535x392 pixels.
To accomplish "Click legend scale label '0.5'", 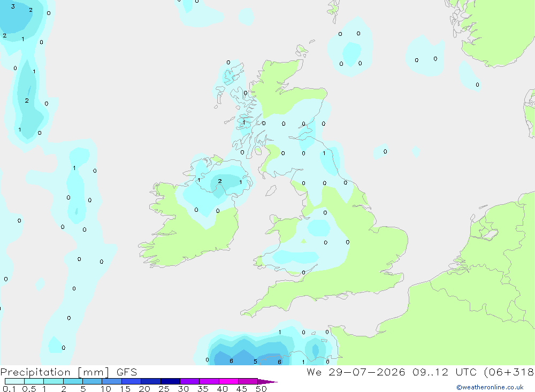I will pos(29,389).
